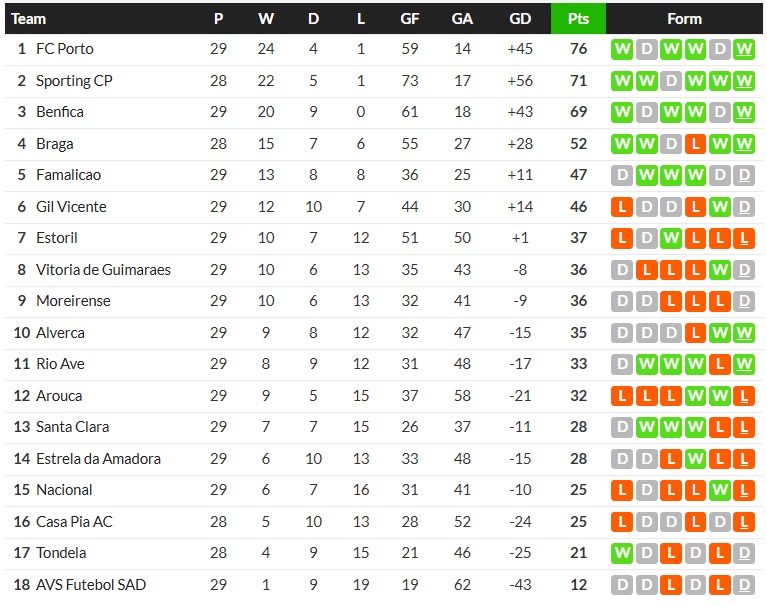Click the GD column header
The height and width of the screenshot is (606, 767).
click(x=520, y=19)
